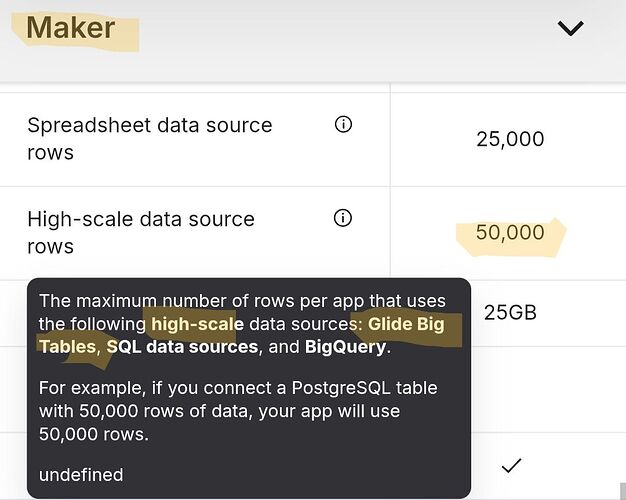Click the bold high-scale term in tooltip

click(196, 324)
